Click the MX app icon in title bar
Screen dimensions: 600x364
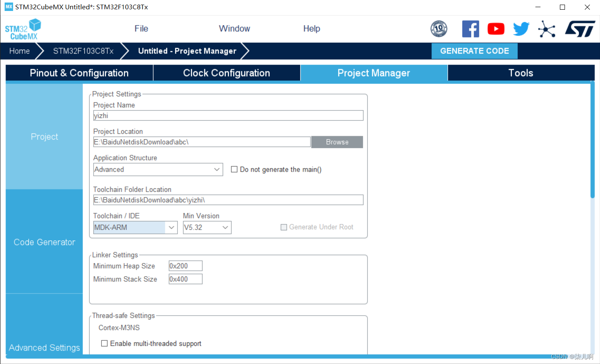pyautogui.click(x=9, y=7)
